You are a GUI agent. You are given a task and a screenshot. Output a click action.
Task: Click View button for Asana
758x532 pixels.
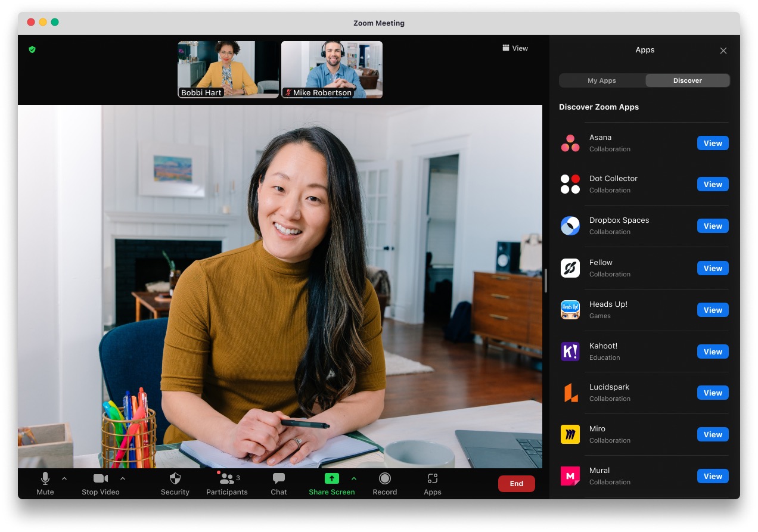pyautogui.click(x=713, y=143)
